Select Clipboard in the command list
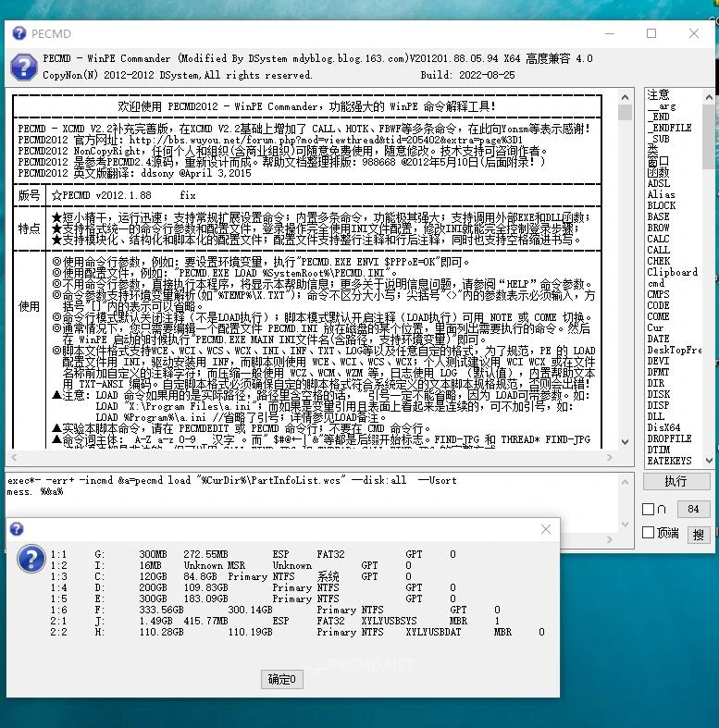Screen dimensions: 719x728 pyautogui.click(x=673, y=273)
